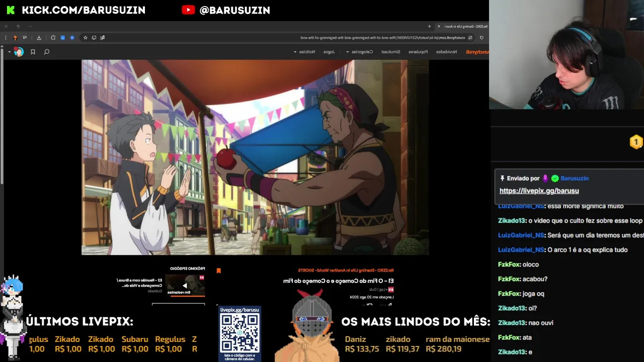Click the Chrome profile avatar in the toolbar

(15, 37)
